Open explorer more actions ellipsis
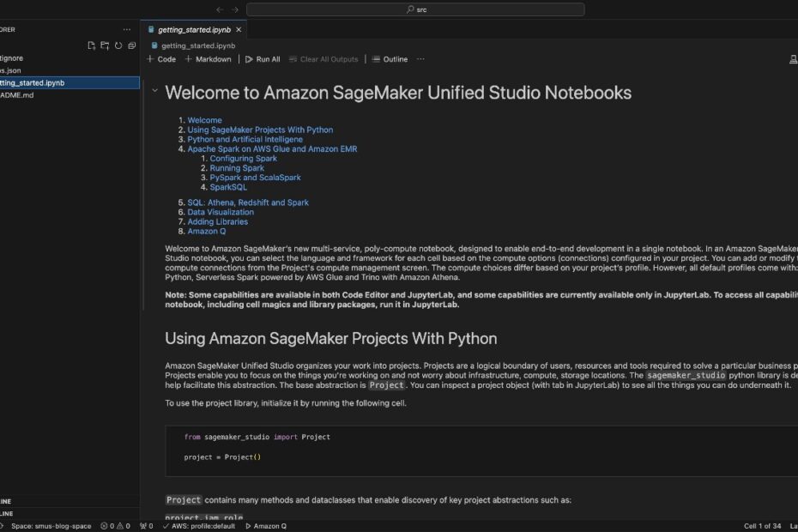 (127, 29)
